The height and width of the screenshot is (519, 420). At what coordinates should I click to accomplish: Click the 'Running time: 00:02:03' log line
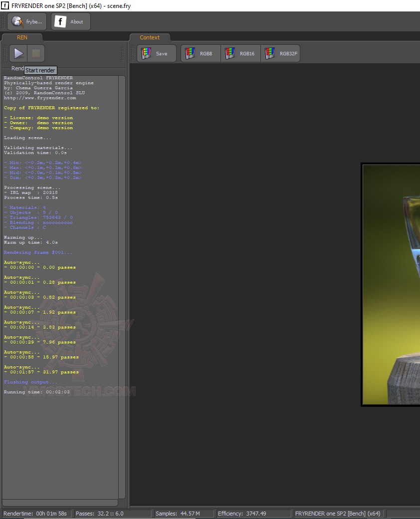click(37, 392)
